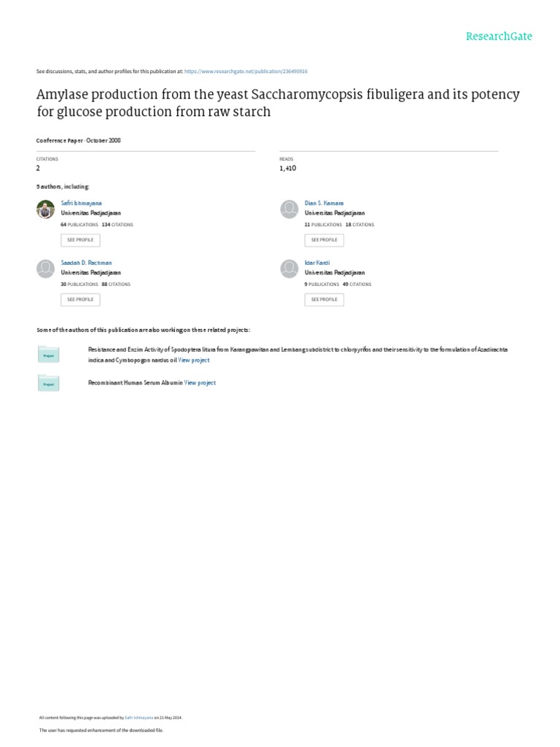Open the researchgate.net publication URL link

pos(246,71)
